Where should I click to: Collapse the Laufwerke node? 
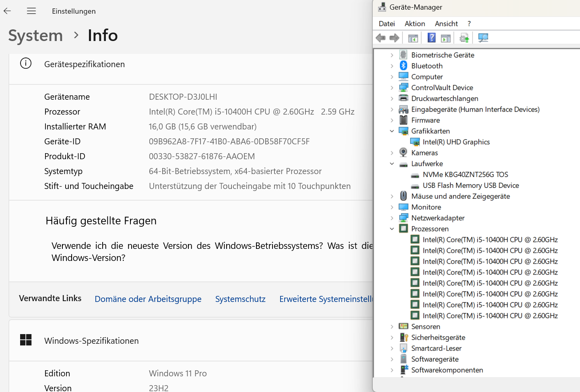[x=392, y=164]
